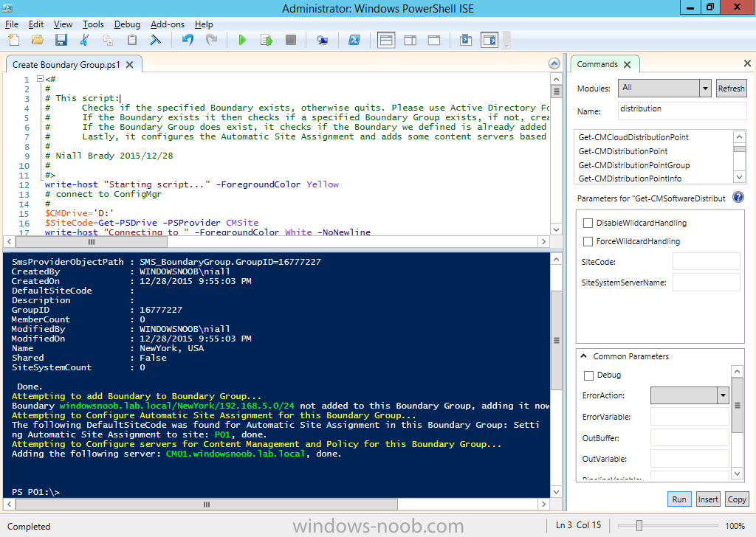Click the New script toolbar icon

point(14,40)
